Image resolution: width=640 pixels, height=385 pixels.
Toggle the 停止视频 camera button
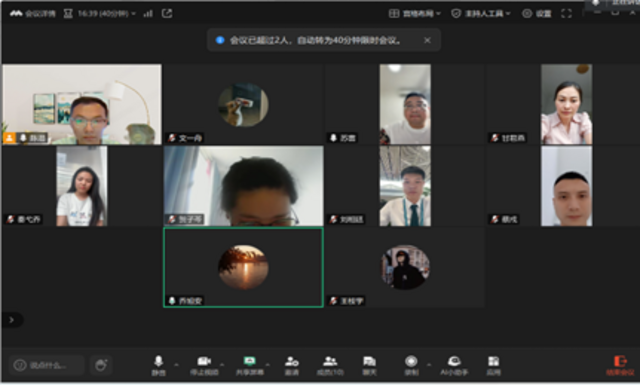click(x=204, y=365)
